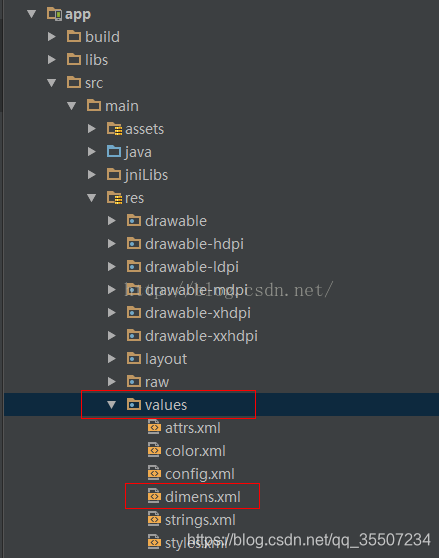This screenshot has height=559, width=441.
Task: Select the assets folder name
Action: [x=144, y=129]
